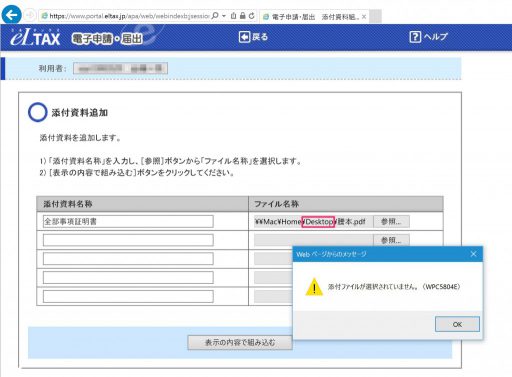The height and width of the screenshot is (377, 512).
Task: Click the ファイル名称 column header
Action: point(346,204)
